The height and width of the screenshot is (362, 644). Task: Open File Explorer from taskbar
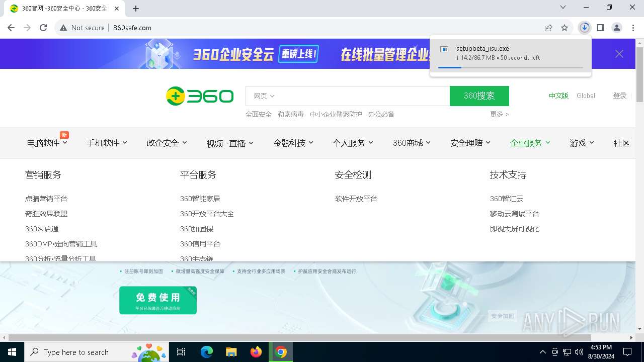click(231, 352)
